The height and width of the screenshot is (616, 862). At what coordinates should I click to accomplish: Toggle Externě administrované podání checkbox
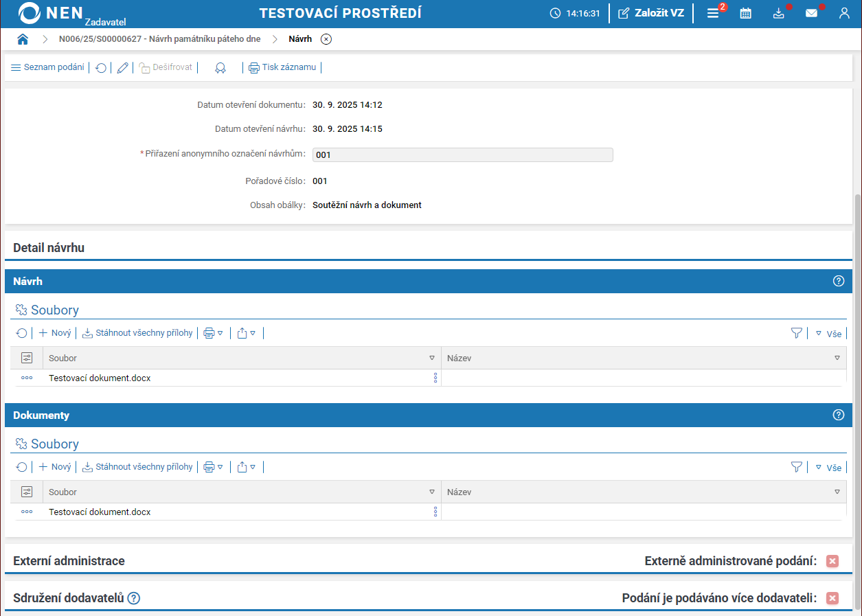click(832, 561)
